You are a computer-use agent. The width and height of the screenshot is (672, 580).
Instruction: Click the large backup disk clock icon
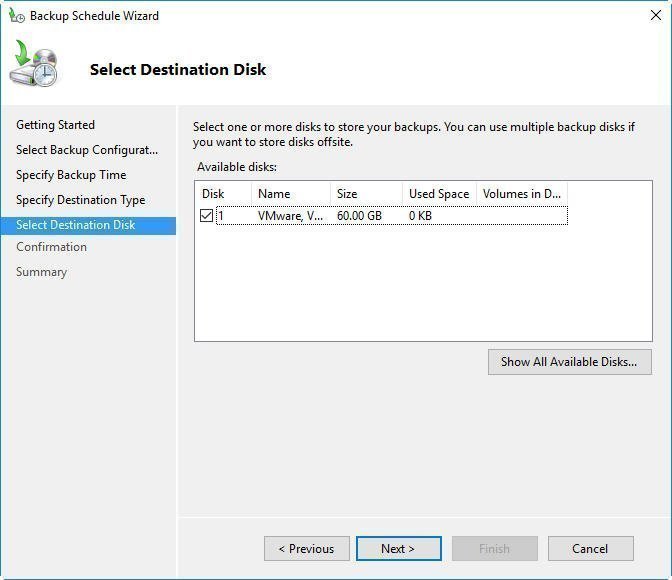[x=35, y=66]
